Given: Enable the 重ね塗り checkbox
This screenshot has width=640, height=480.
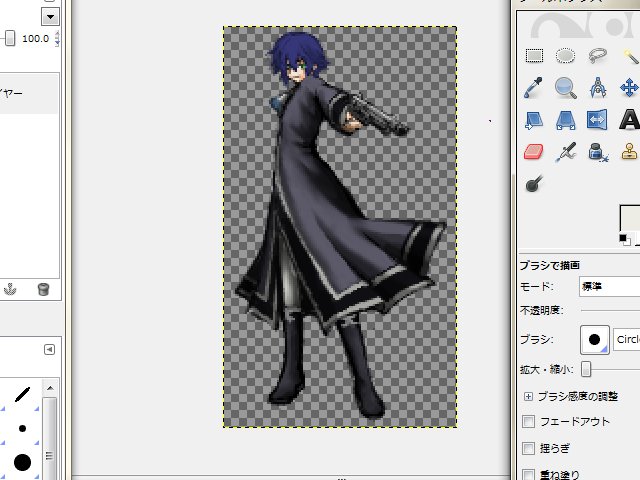Looking at the screenshot, I should click(529, 474).
